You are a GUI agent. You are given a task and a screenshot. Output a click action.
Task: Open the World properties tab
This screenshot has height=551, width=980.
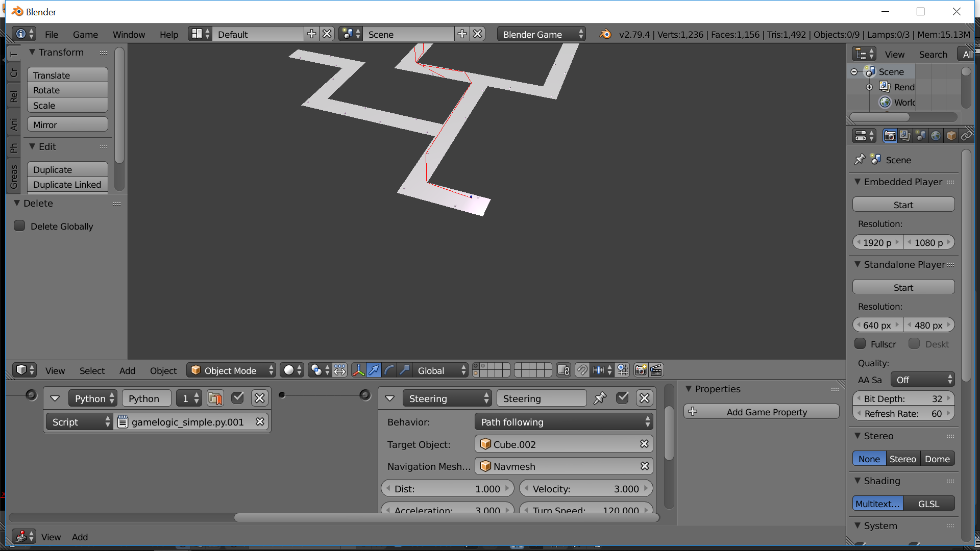click(936, 136)
